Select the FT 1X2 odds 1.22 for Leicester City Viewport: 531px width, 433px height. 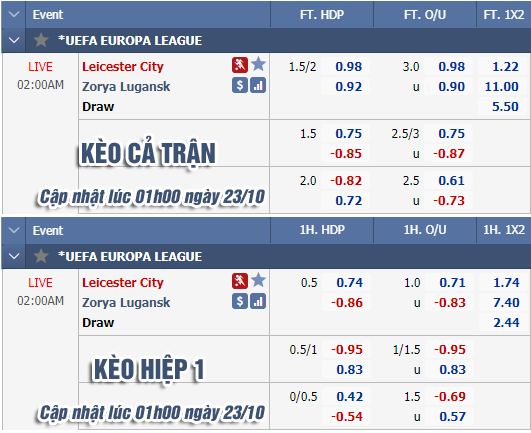pyautogui.click(x=505, y=67)
